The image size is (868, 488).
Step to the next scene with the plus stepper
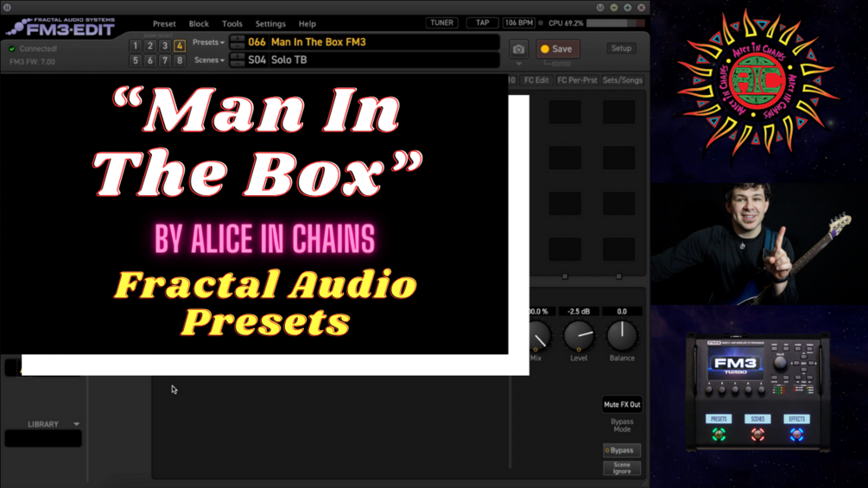[x=238, y=56]
